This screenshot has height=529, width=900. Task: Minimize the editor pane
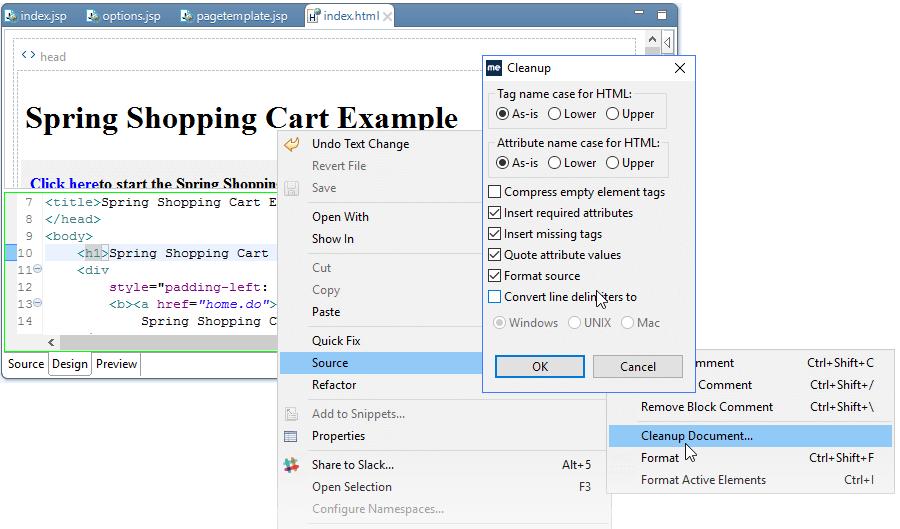tap(639, 13)
